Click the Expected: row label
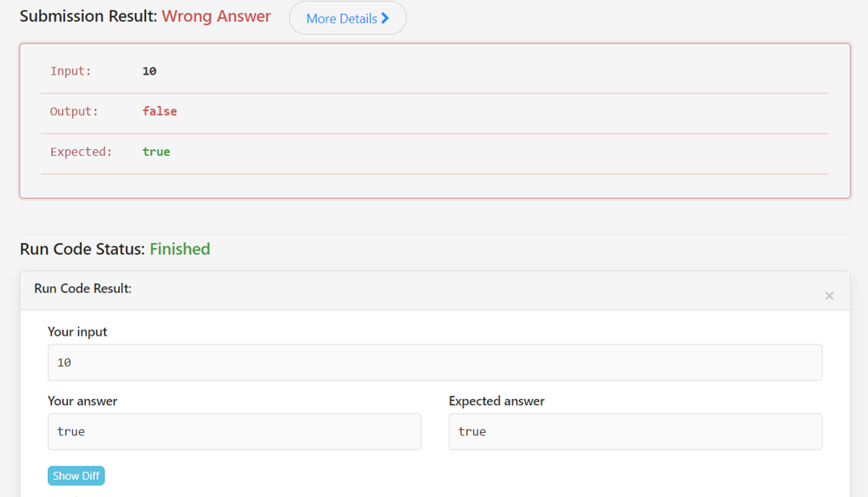The image size is (868, 497). (x=81, y=152)
